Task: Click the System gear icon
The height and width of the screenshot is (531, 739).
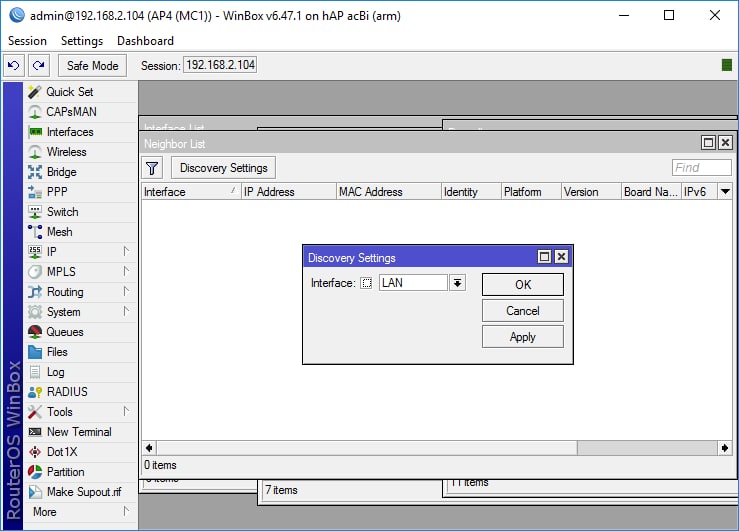Action: 34,312
